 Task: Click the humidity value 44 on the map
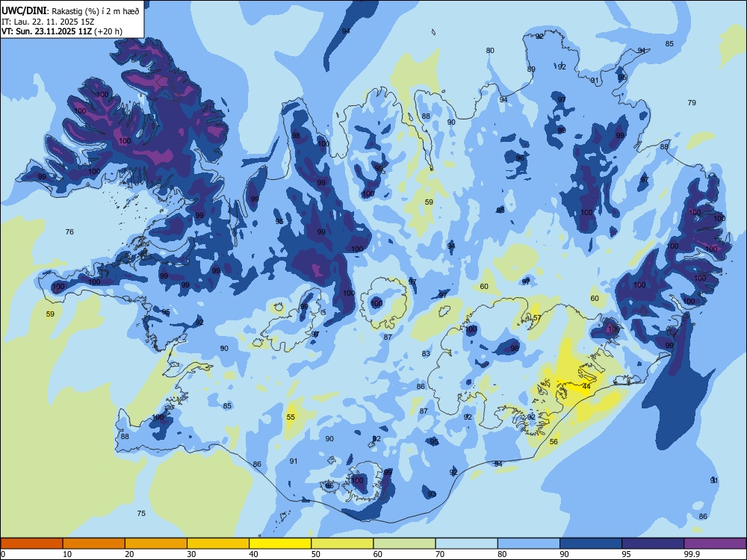(x=586, y=386)
